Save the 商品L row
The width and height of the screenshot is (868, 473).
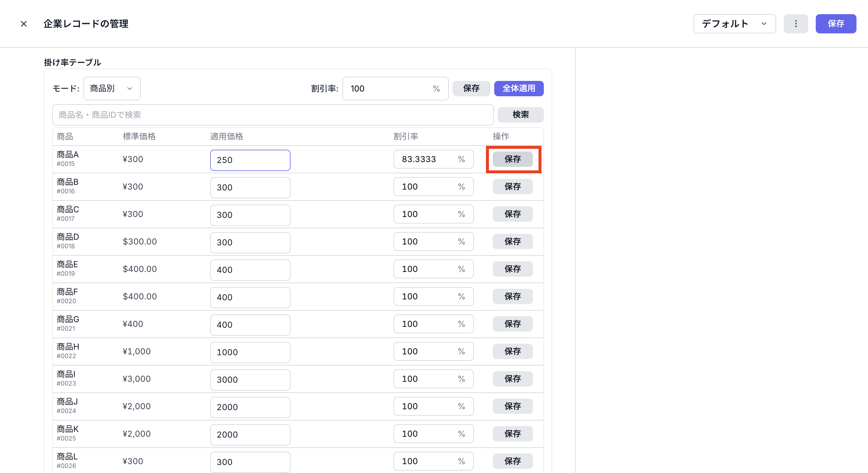(512, 461)
